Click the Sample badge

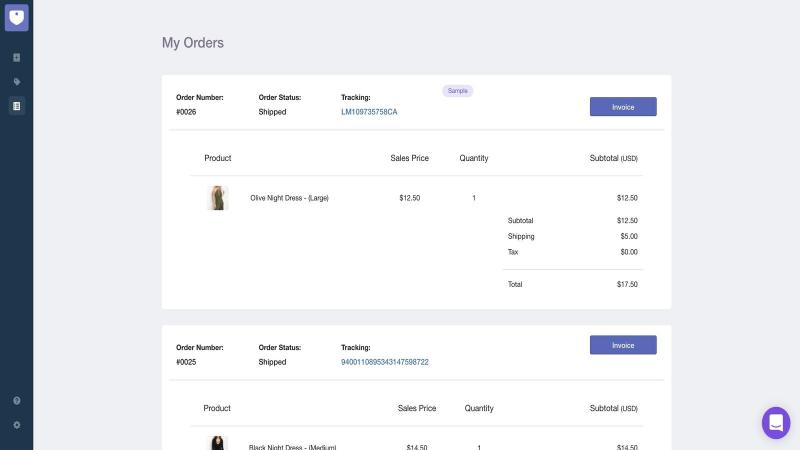pyautogui.click(x=458, y=91)
